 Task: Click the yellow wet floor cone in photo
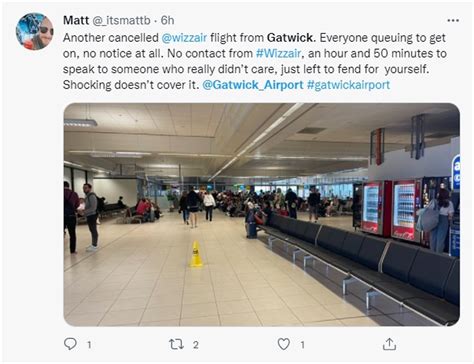[196, 254]
